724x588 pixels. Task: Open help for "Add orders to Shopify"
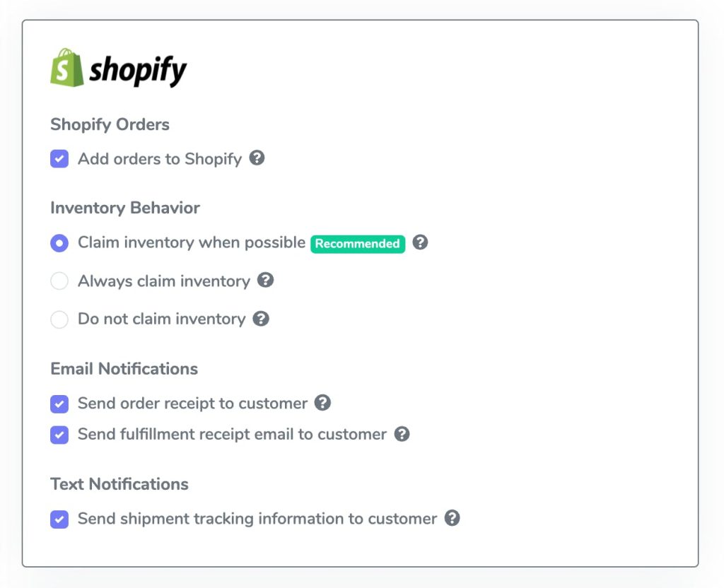point(257,159)
